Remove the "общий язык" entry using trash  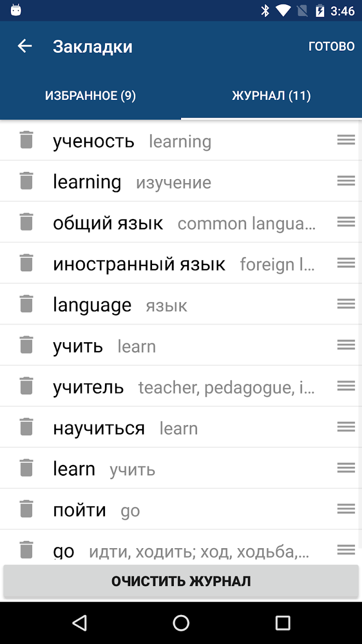pos(26,222)
